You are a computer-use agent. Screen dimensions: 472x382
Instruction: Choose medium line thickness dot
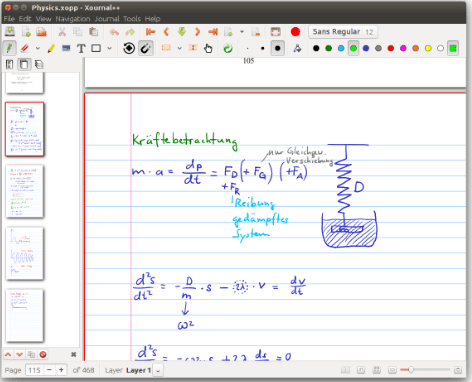[263, 49]
